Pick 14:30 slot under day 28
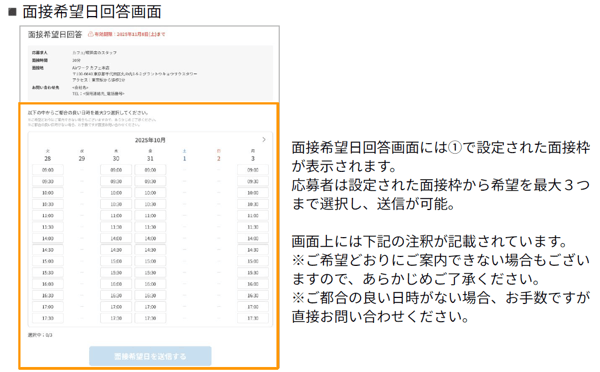The height and width of the screenshot is (372, 600). (48, 250)
